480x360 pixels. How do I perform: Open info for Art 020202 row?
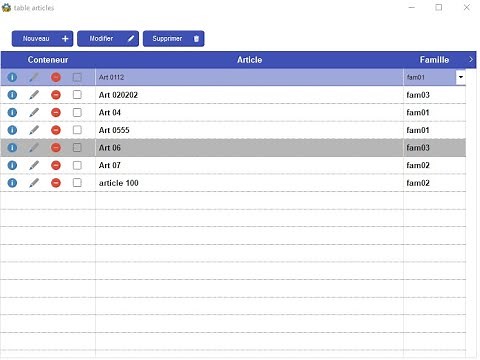point(12,95)
